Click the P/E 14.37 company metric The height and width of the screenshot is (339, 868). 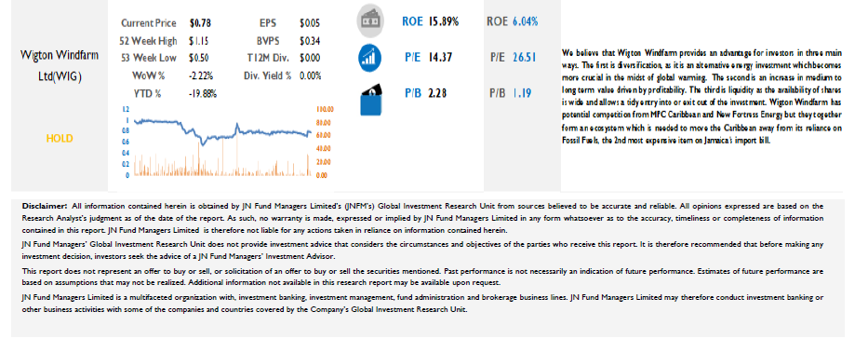(424, 57)
